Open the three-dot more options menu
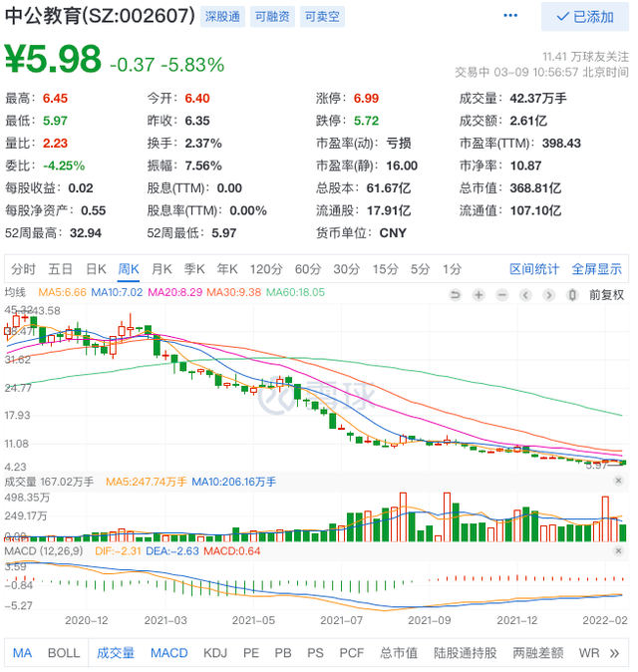The height and width of the screenshot is (672, 638). [x=510, y=16]
